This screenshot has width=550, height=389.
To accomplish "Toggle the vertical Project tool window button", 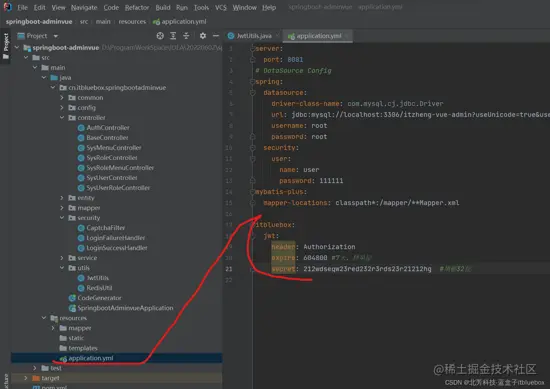I will 6,47.
